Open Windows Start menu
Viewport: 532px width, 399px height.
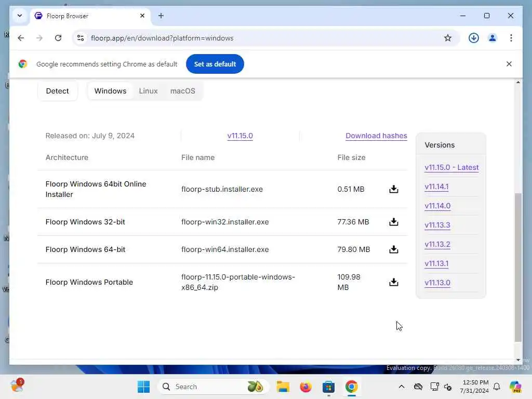[x=143, y=387]
